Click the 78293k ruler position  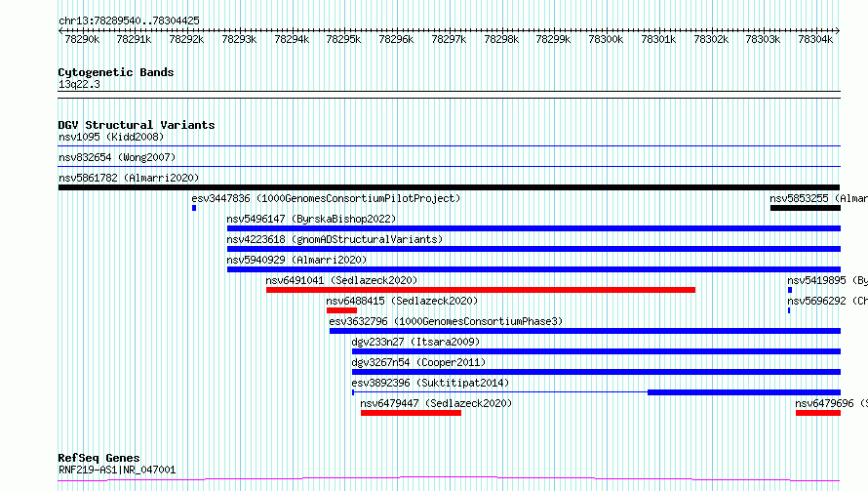(239, 39)
